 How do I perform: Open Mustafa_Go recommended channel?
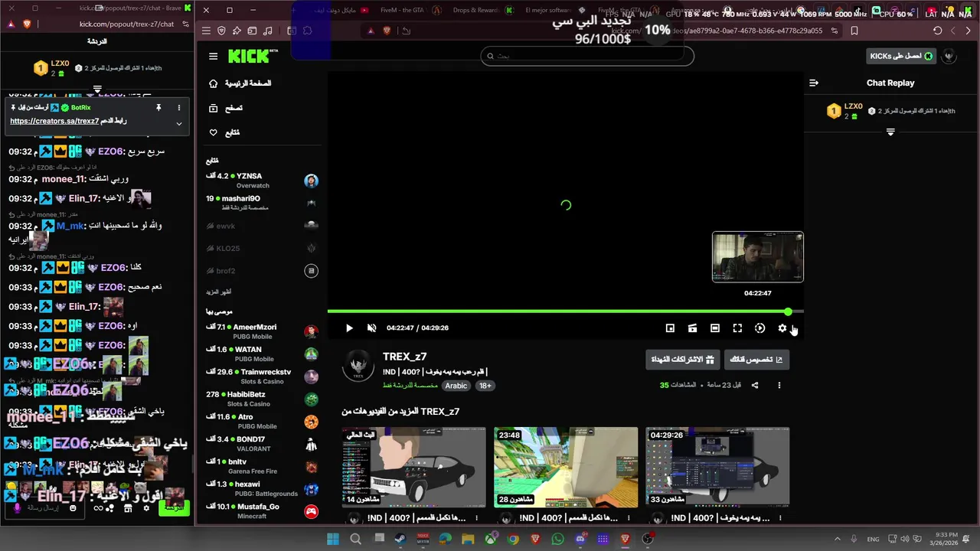point(262,511)
